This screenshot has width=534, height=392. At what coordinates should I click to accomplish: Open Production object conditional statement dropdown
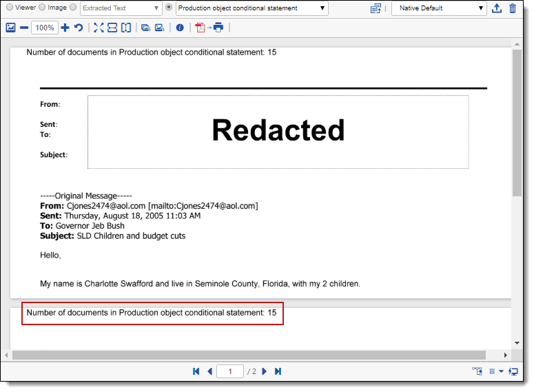[x=252, y=8]
